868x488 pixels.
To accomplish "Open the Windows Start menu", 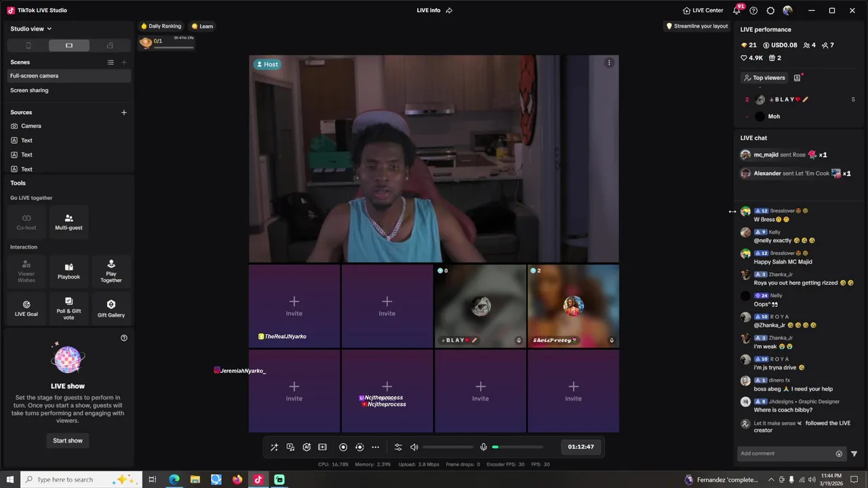I will (x=9, y=480).
